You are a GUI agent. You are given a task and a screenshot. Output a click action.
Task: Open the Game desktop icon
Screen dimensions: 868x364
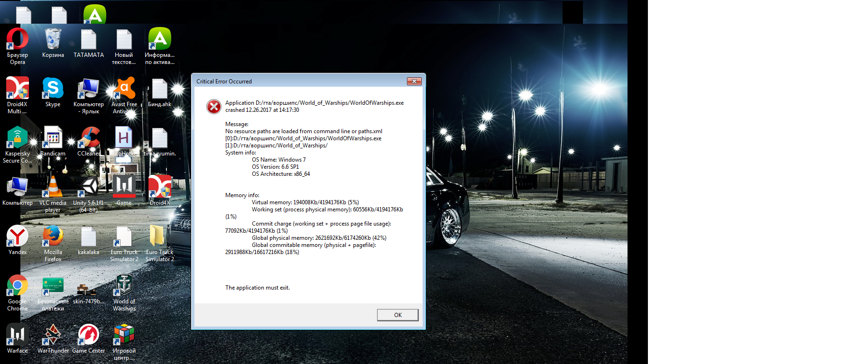(x=124, y=187)
